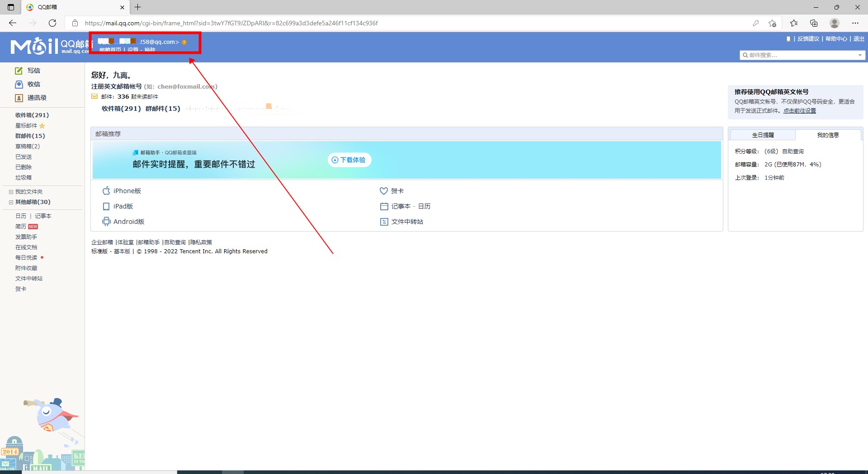Open the 点击前往设置 link

pos(799,111)
